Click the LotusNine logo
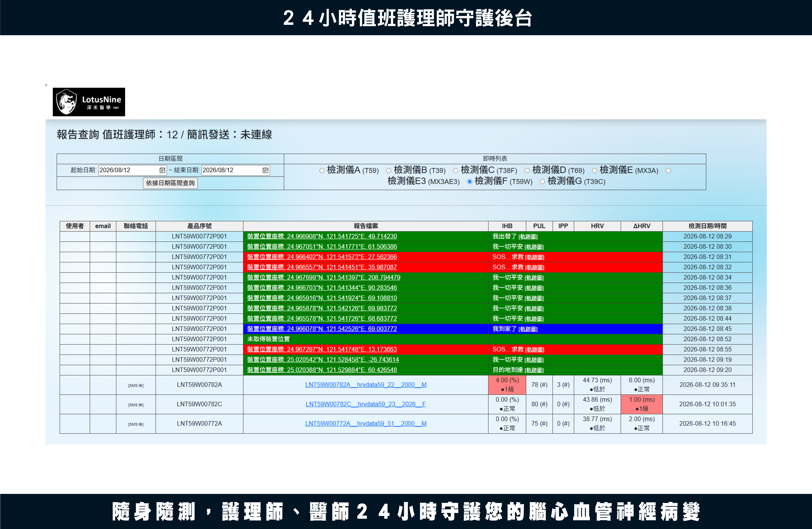 (x=89, y=102)
